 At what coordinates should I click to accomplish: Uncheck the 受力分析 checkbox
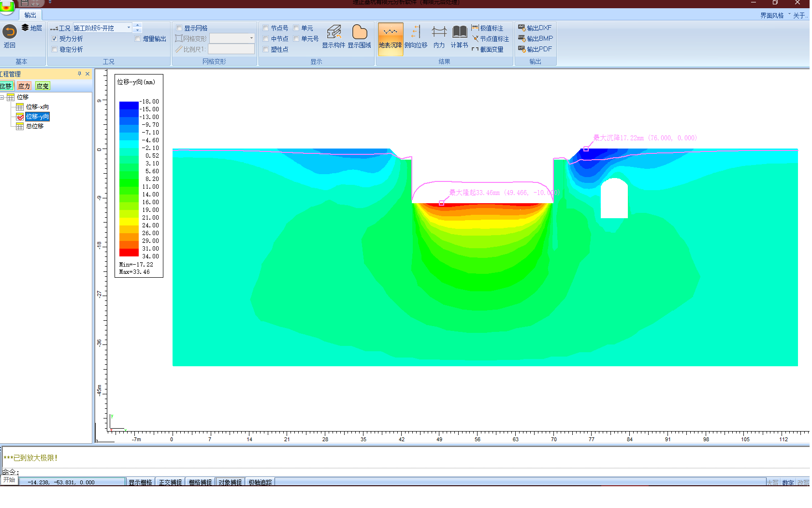[x=55, y=39]
